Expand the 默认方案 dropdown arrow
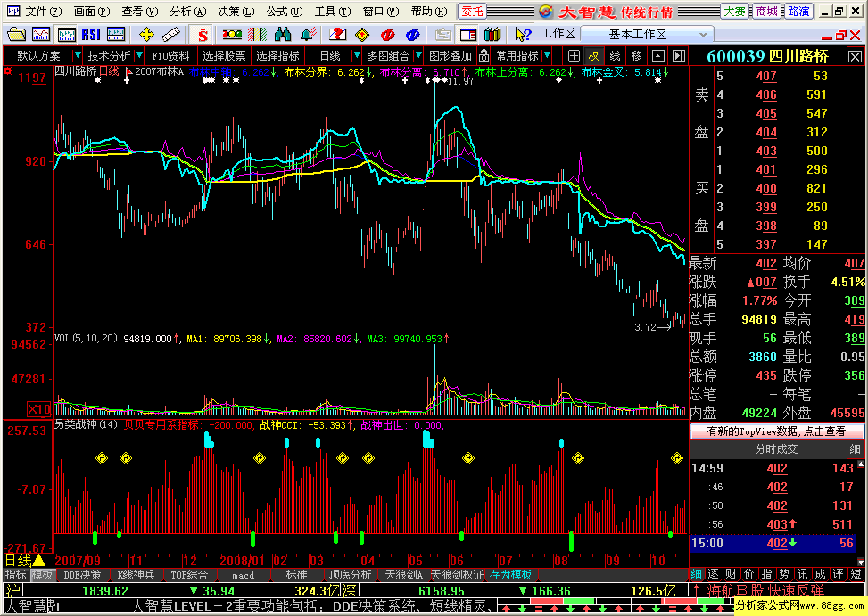 point(78,55)
